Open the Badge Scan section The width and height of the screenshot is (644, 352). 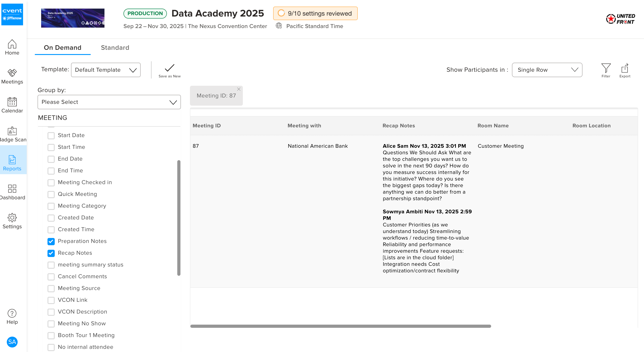(x=12, y=134)
